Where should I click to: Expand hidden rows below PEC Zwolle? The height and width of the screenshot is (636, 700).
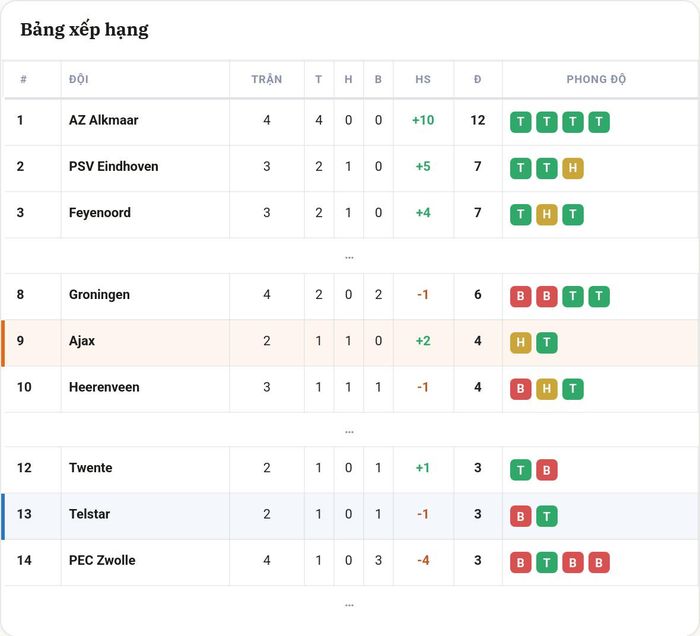[x=349, y=605]
